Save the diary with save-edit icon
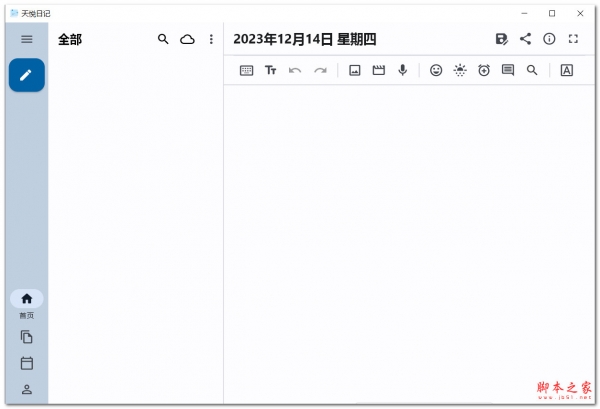Viewport: 600px width, 409px height. click(502, 39)
